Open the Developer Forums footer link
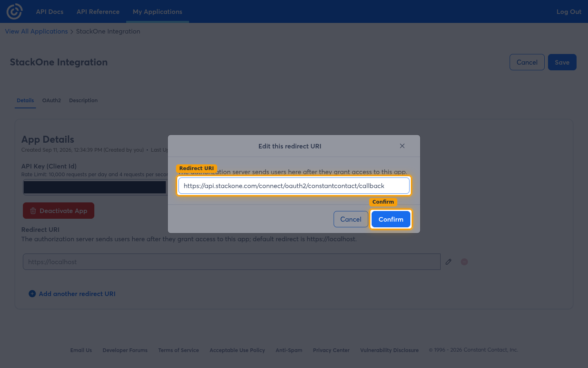Image resolution: width=588 pixels, height=368 pixels. (125, 350)
